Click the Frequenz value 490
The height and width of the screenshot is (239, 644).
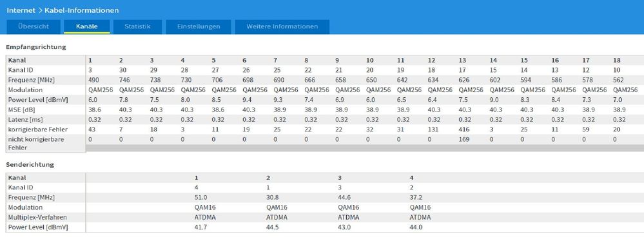click(93, 80)
